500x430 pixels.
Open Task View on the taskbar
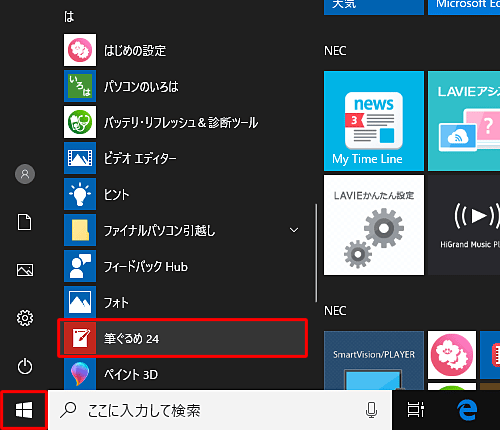coord(416,410)
